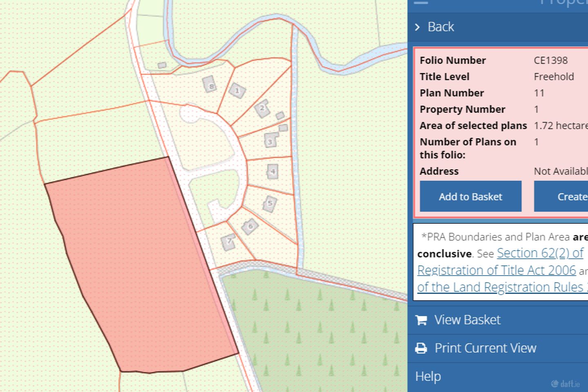Follow the Registration of Title Act 2006 link
The image size is (588, 392).
click(497, 270)
